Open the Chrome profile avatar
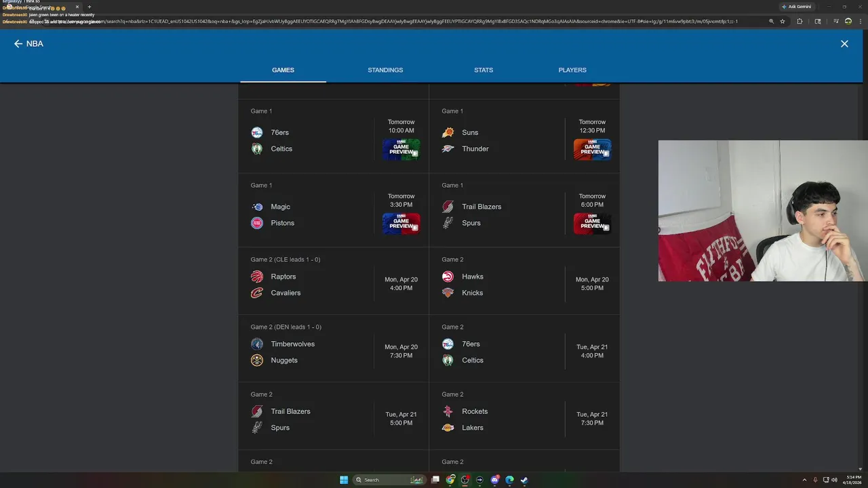The width and height of the screenshot is (868, 488). pos(848,21)
